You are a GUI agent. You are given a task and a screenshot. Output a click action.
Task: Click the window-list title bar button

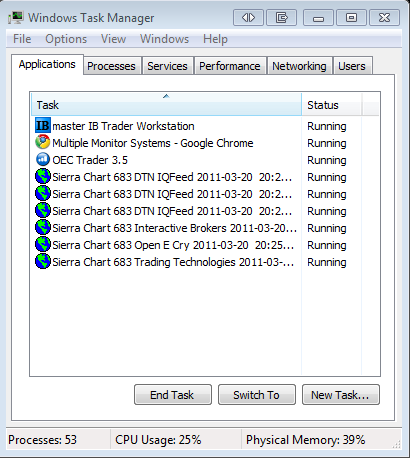[x=281, y=17]
